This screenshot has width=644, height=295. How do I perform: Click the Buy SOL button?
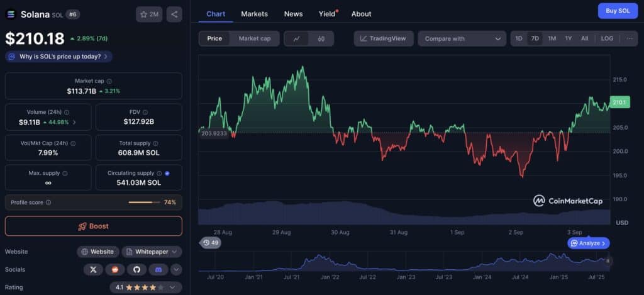618,11
